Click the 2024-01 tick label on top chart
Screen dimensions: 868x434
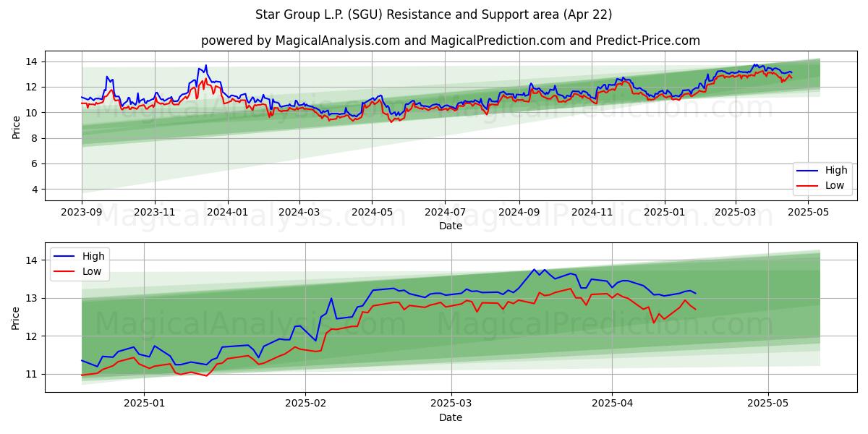[x=228, y=213]
